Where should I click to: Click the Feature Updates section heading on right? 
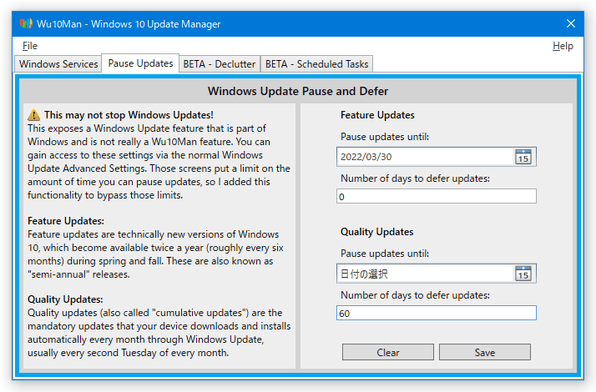click(x=377, y=115)
